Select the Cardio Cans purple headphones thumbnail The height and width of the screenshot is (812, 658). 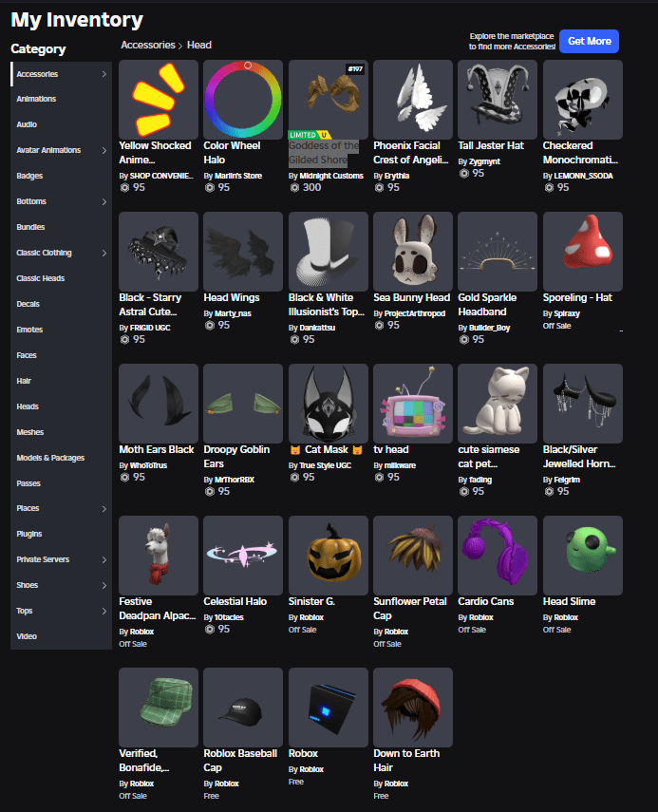coord(498,556)
